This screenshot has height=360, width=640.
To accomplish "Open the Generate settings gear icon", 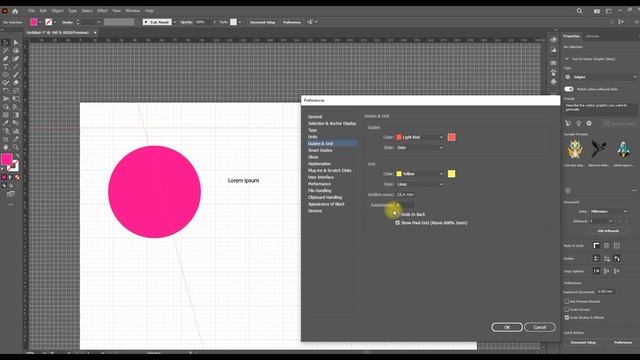I will [589, 123].
